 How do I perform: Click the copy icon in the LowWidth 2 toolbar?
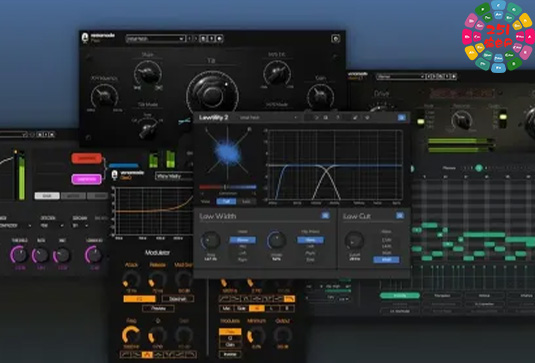pos(326,117)
